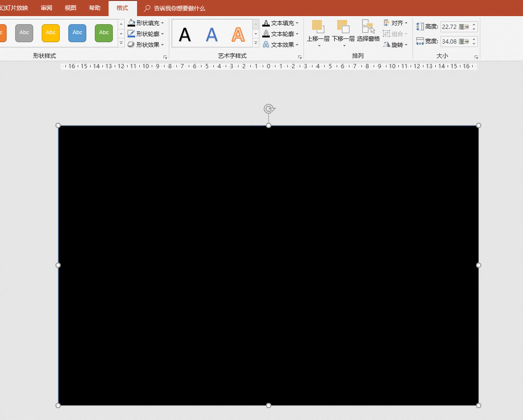Open the 文本轮廓 text outline menu
The image size is (523, 420).
(x=280, y=34)
